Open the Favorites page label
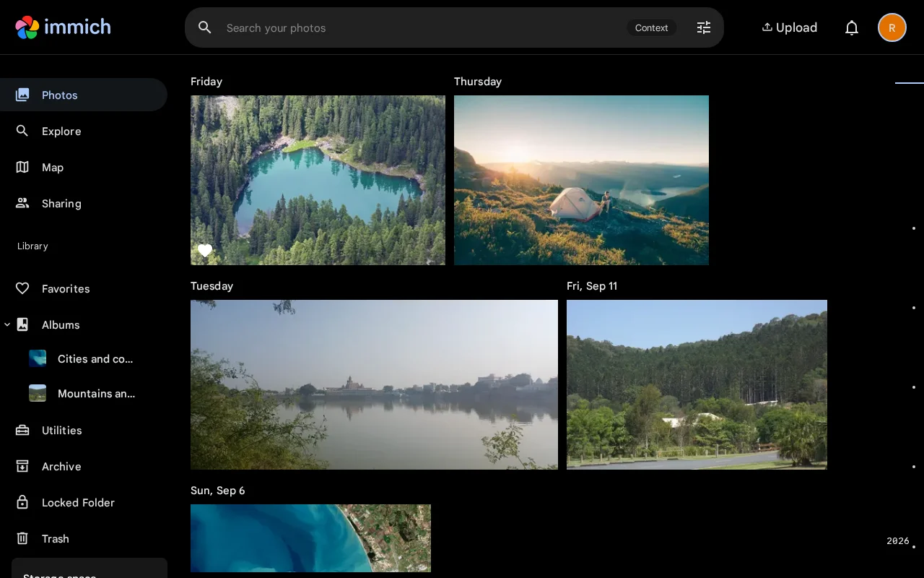Image resolution: width=924 pixels, height=578 pixels. point(66,288)
